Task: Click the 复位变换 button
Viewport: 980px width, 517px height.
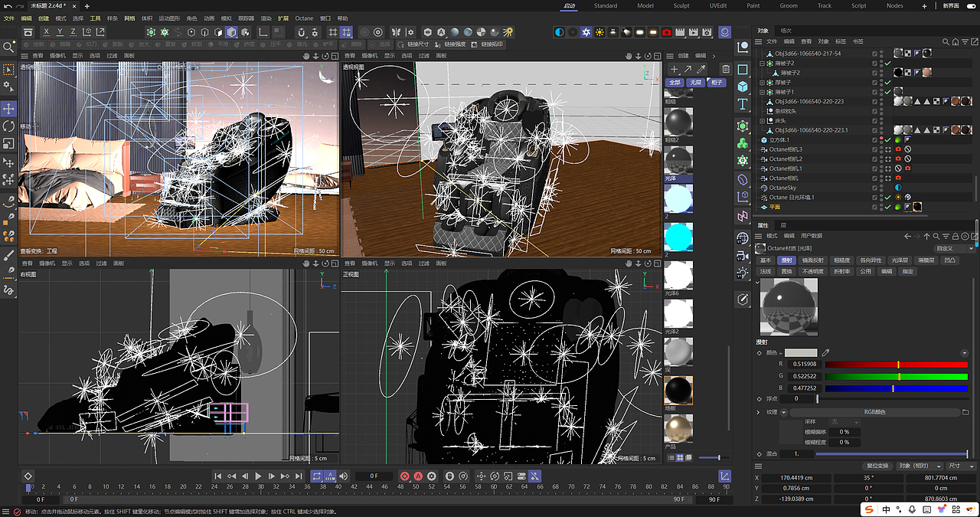Action: [877, 466]
